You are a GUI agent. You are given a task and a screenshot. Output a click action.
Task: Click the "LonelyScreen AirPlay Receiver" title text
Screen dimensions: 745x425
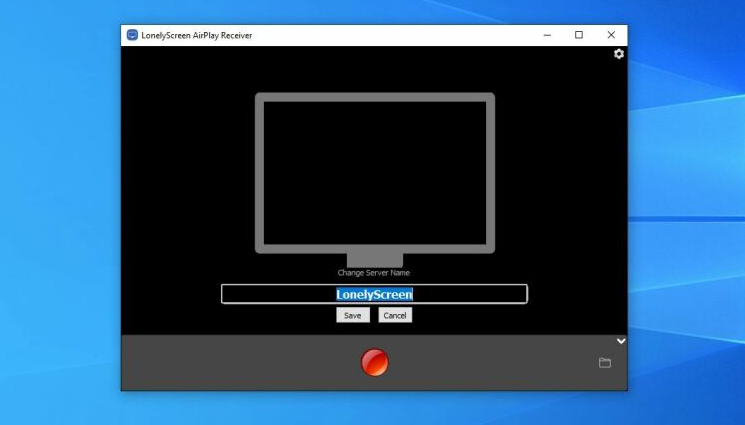[197, 36]
